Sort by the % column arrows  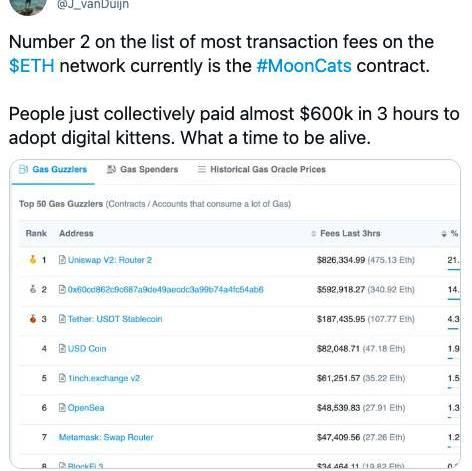444,234
